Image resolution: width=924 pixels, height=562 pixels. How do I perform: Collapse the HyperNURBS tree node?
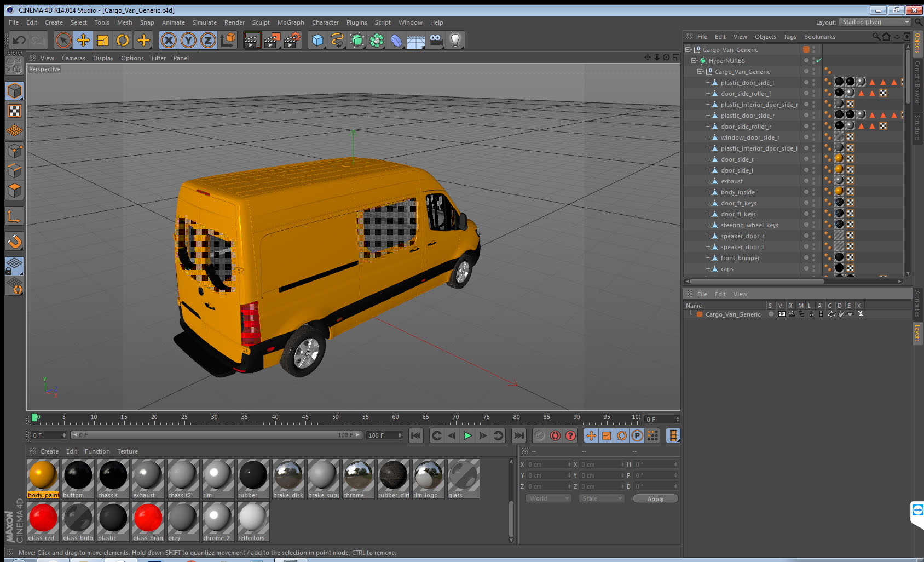[x=694, y=60]
